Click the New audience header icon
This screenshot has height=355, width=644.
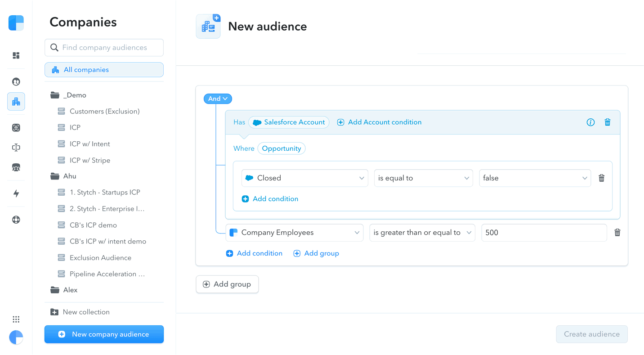[x=208, y=26]
